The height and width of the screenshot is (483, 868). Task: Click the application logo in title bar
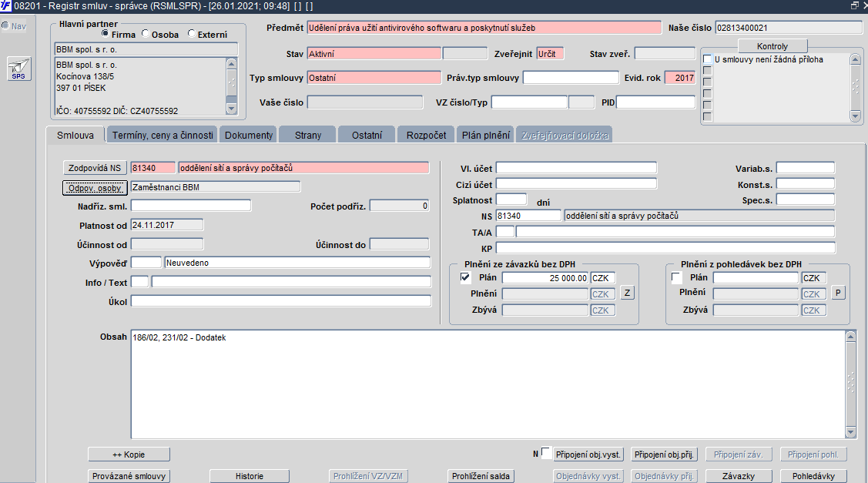click(x=5, y=5)
